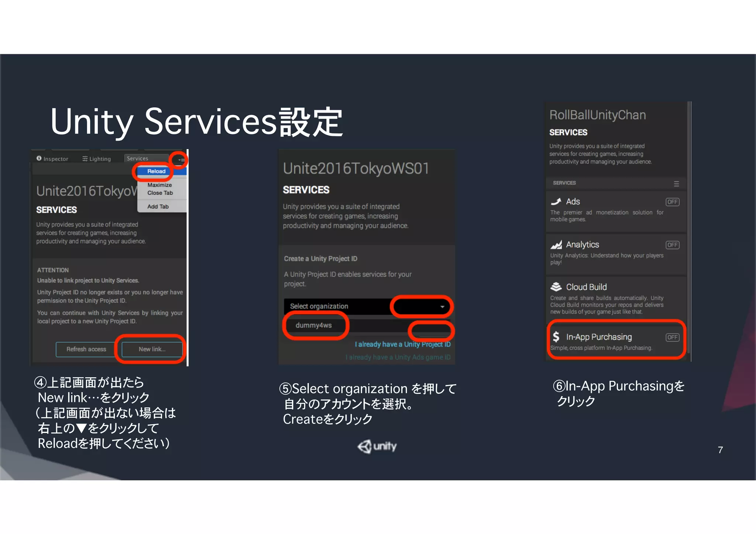Click 'I already have a Unity Project ID' link
The height and width of the screenshot is (534, 756).
click(x=402, y=344)
